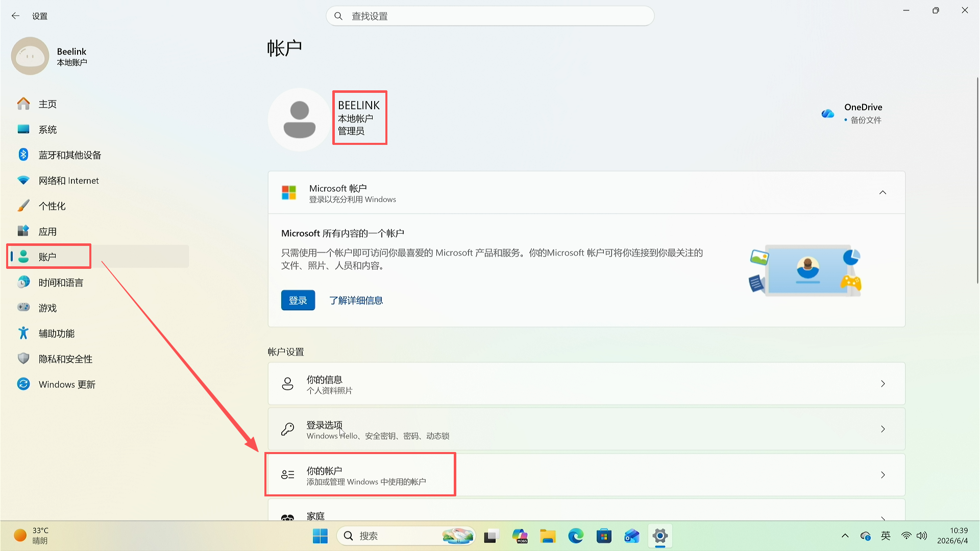Image resolution: width=980 pixels, height=551 pixels.
Task: Open the 应用 apps icon
Action: [23, 231]
